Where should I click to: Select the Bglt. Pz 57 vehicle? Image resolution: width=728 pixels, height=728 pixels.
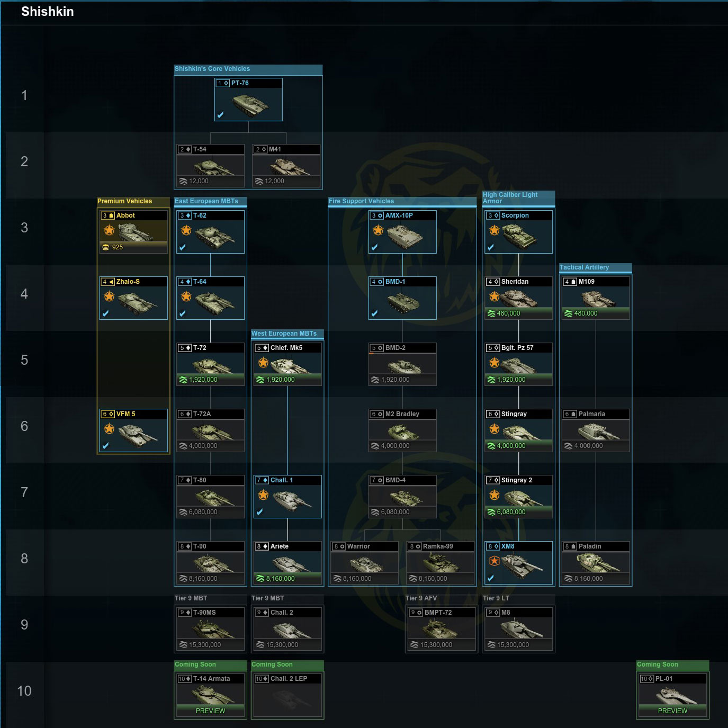click(519, 364)
